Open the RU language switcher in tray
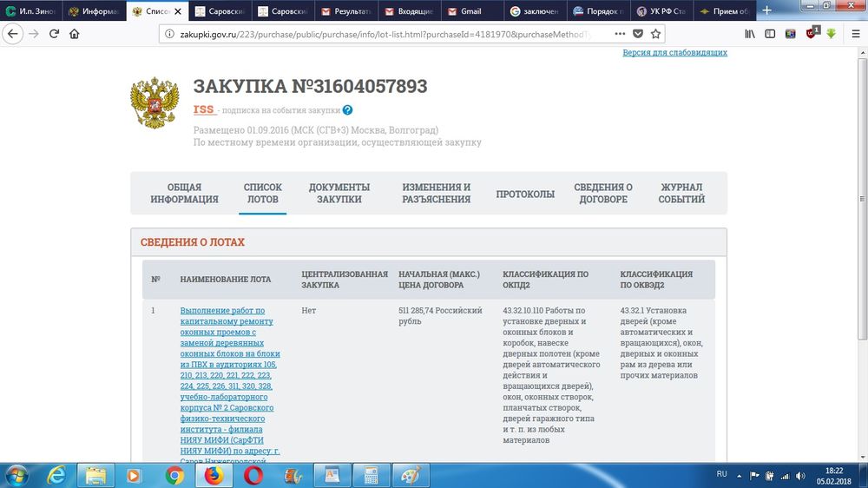Image resolution: width=868 pixels, height=488 pixels. click(721, 474)
